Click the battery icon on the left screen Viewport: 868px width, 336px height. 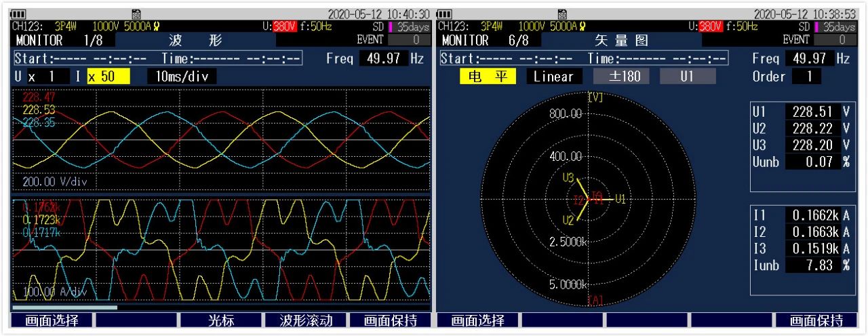click(18, 14)
